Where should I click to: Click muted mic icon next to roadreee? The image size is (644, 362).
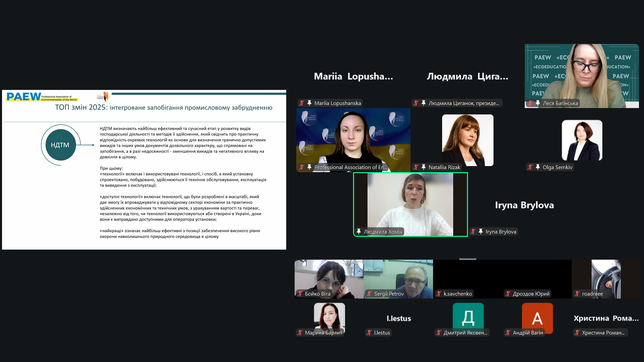point(577,294)
